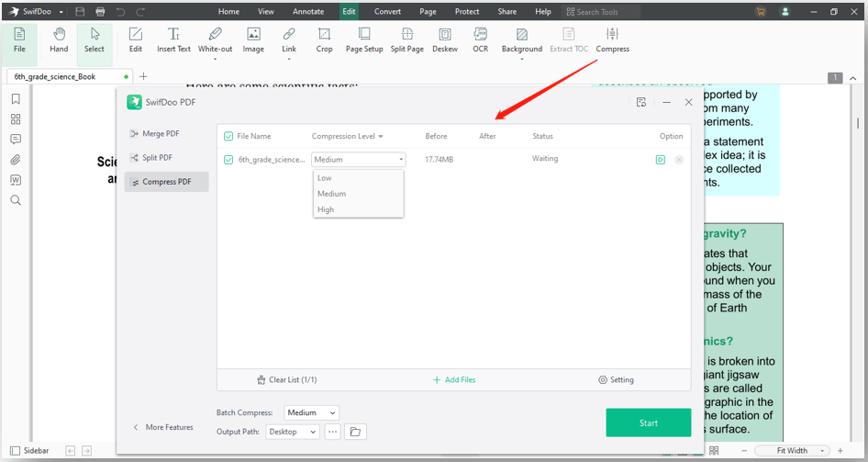Run the Deskew tool
Viewport: 868px width, 462px height.
click(445, 39)
